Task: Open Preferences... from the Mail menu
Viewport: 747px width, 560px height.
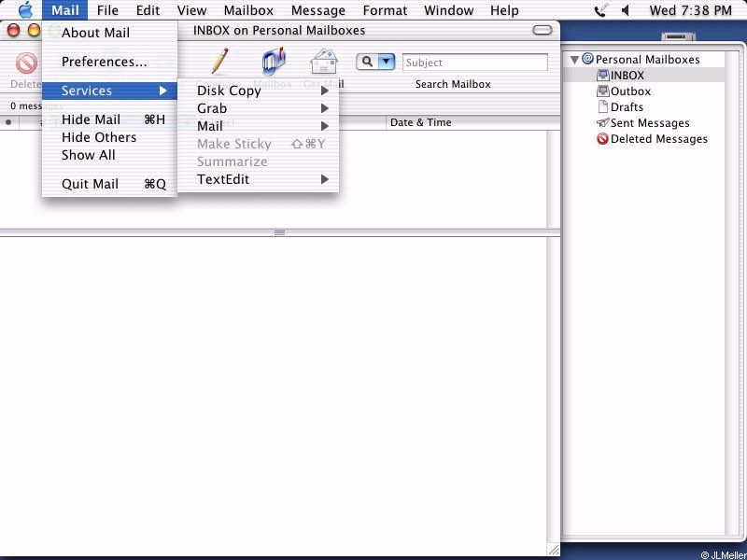Action: tap(109, 62)
